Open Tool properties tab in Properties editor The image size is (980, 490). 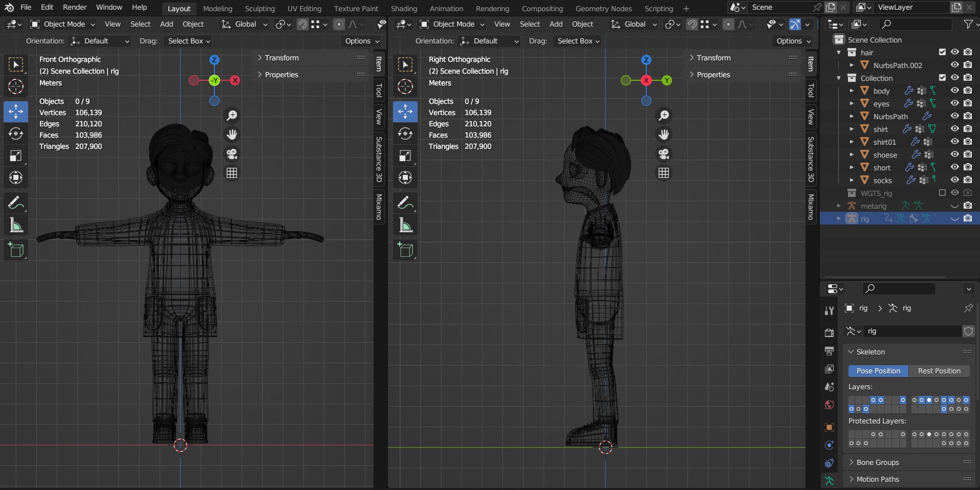[x=829, y=310]
